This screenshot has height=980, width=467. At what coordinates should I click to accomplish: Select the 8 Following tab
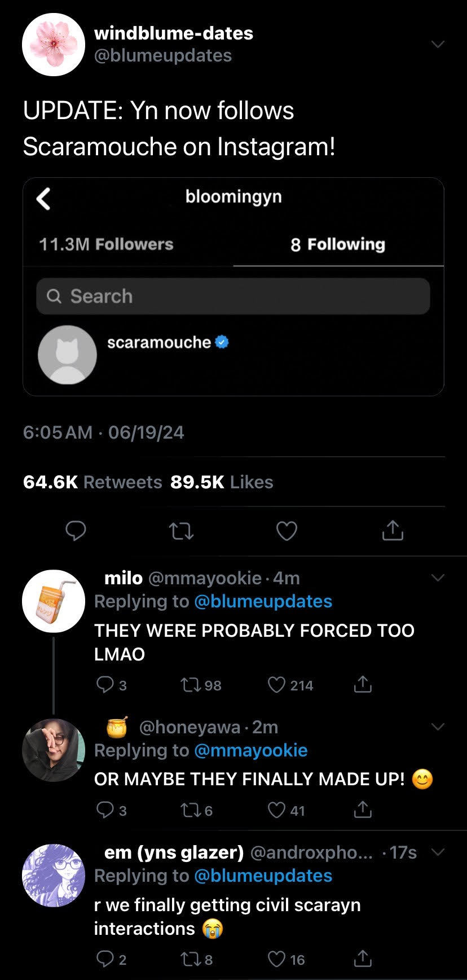click(338, 244)
